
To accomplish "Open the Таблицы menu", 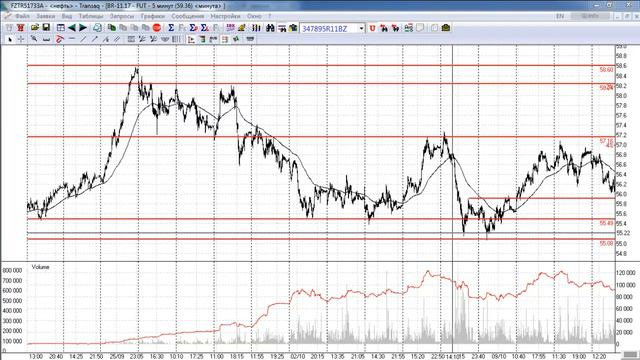I will [91, 16].
